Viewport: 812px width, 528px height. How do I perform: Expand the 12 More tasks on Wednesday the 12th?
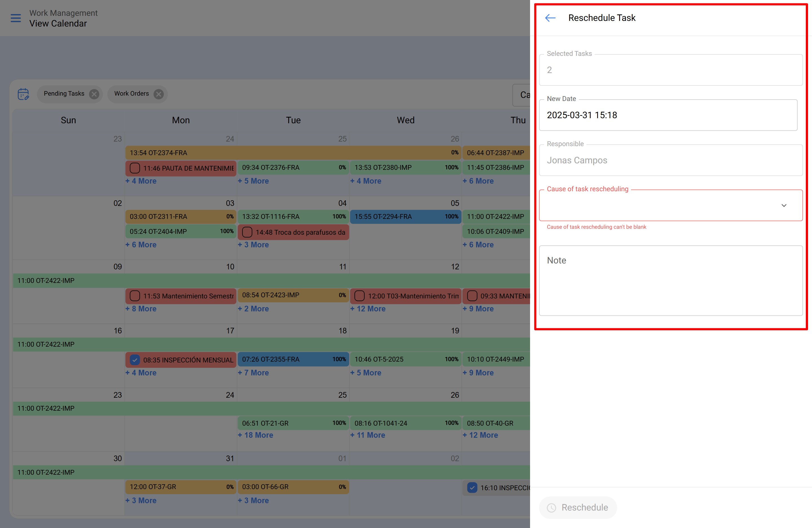click(x=368, y=309)
